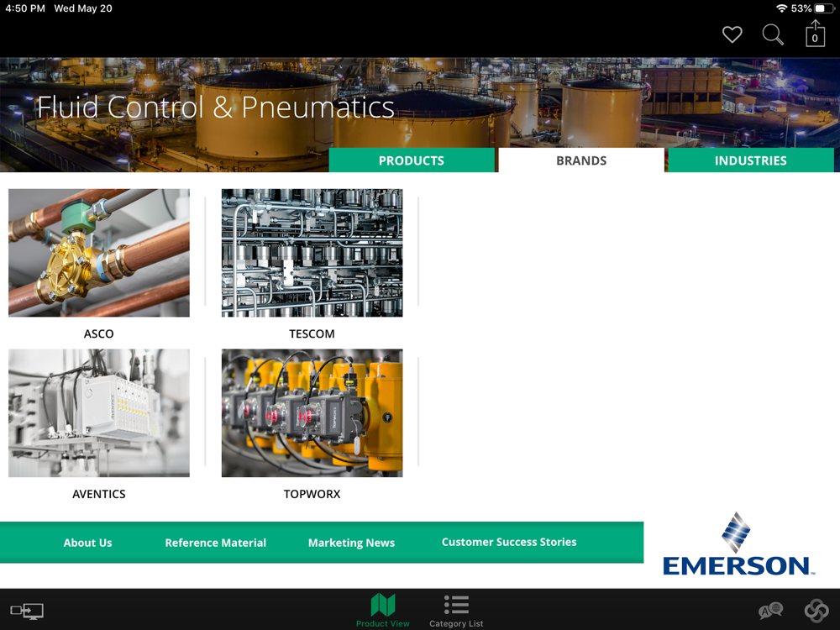The width and height of the screenshot is (840, 630).
Task: Click the TOPWORX label text
Action: coord(312,494)
